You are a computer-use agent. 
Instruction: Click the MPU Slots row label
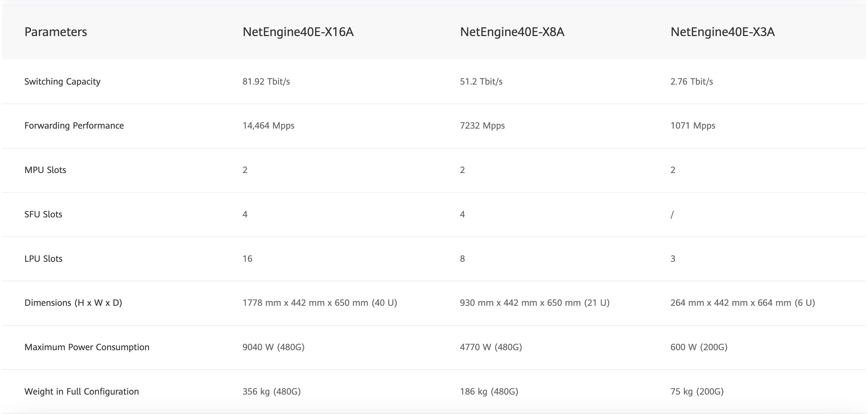click(45, 170)
